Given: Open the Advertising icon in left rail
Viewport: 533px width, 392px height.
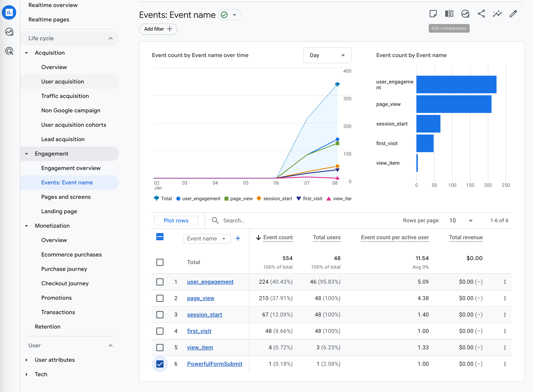Looking at the screenshot, I should [x=9, y=51].
